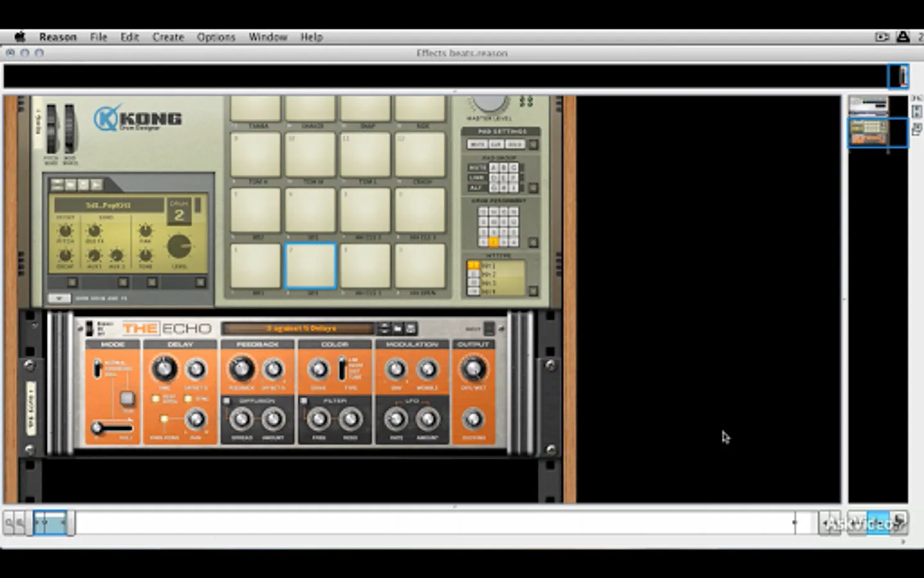Click the Echo Drive knob
Viewport: 924px width, 578px height.
[x=318, y=369]
